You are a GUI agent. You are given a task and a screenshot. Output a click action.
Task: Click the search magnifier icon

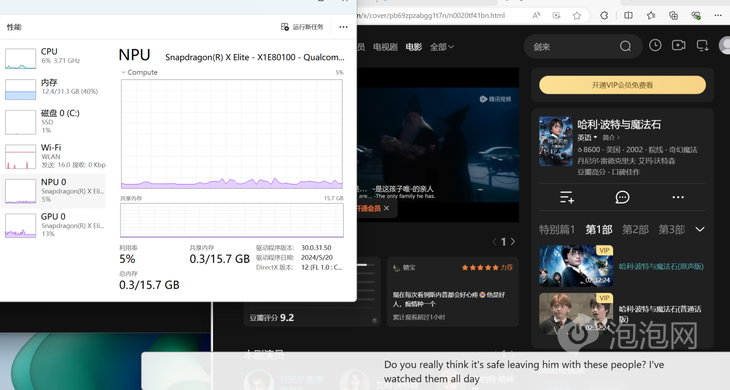(x=625, y=46)
